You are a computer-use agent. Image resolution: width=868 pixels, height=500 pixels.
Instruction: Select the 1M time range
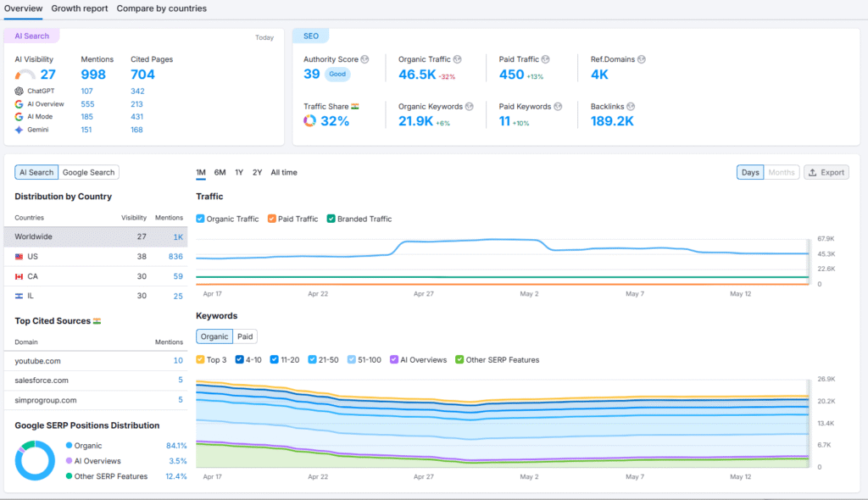click(201, 172)
